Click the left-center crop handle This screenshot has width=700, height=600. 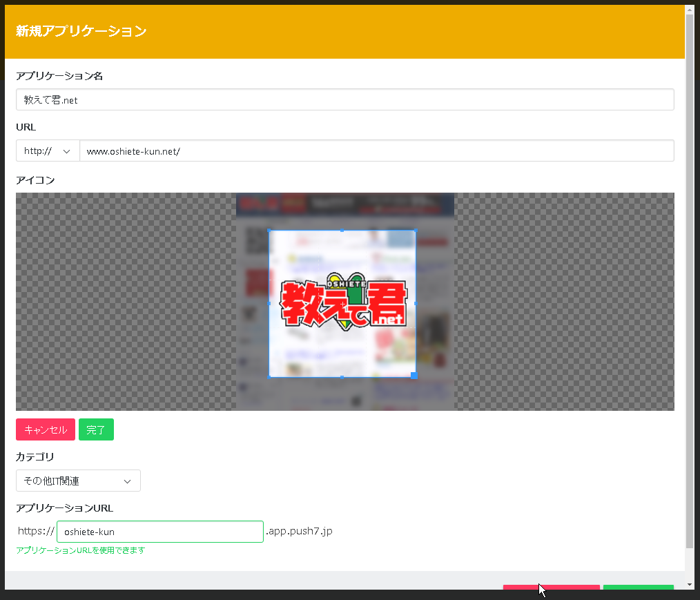269,304
